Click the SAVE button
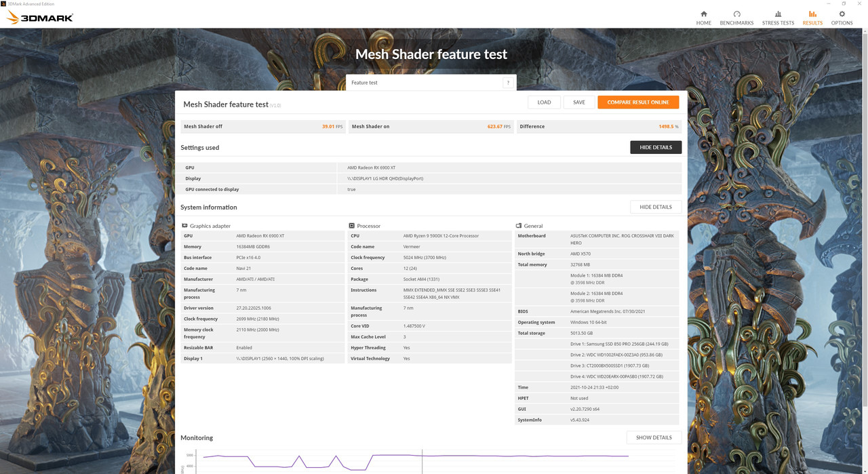The image size is (868, 474). [578, 102]
